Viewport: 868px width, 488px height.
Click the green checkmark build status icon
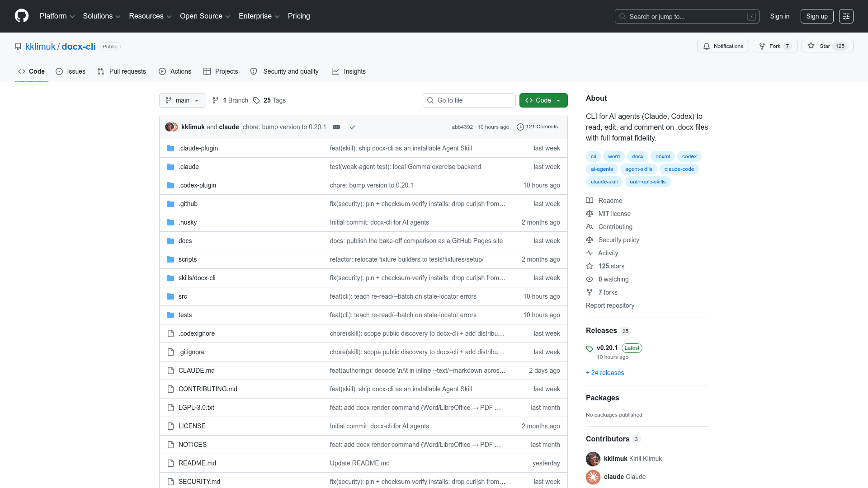pyautogui.click(x=353, y=127)
